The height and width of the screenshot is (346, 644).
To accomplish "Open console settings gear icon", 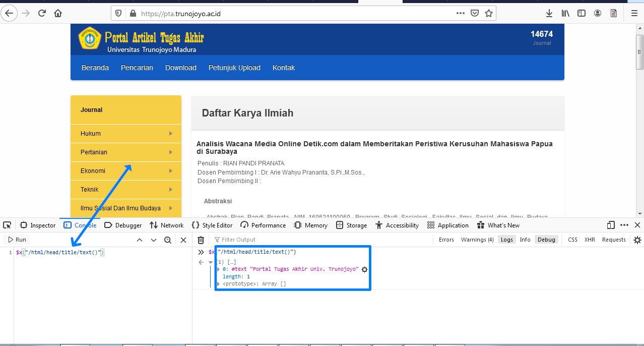I will [x=637, y=240].
